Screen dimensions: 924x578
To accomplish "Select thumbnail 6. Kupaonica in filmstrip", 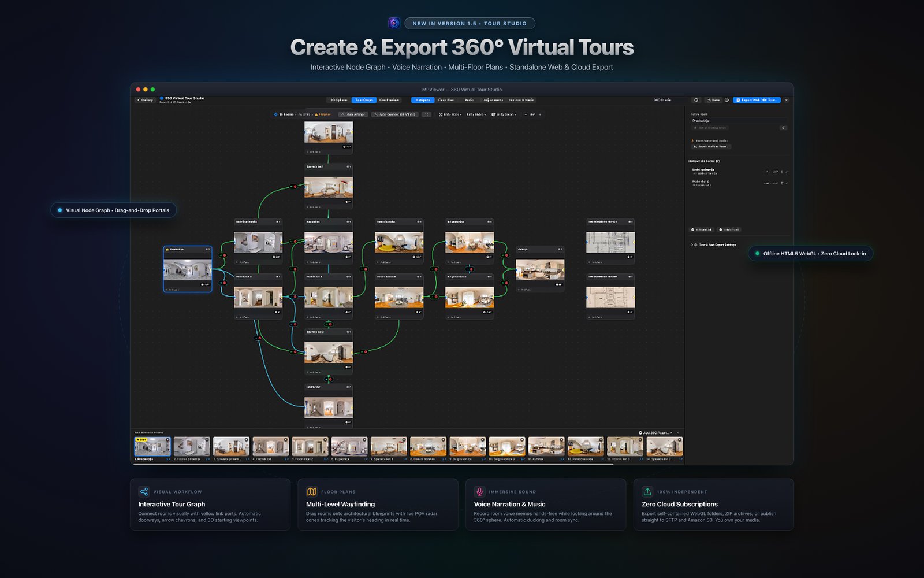I will (x=349, y=449).
